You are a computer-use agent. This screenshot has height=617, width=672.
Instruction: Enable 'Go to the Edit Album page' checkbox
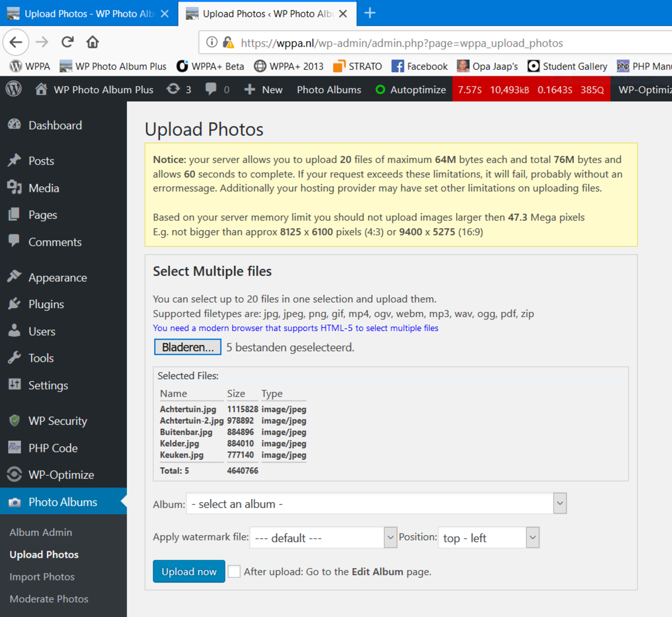(234, 571)
